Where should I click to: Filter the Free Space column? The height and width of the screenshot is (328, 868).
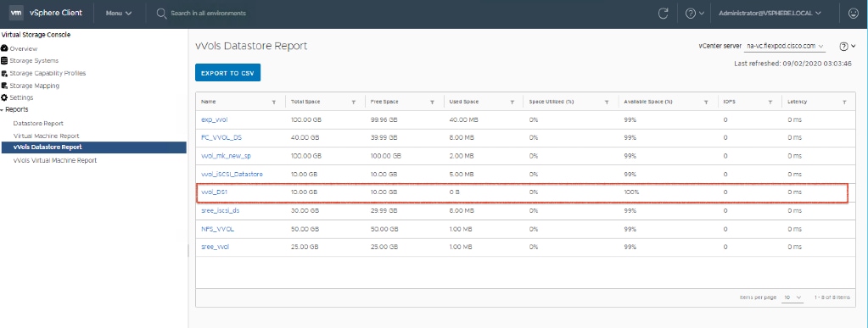click(x=432, y=103)
